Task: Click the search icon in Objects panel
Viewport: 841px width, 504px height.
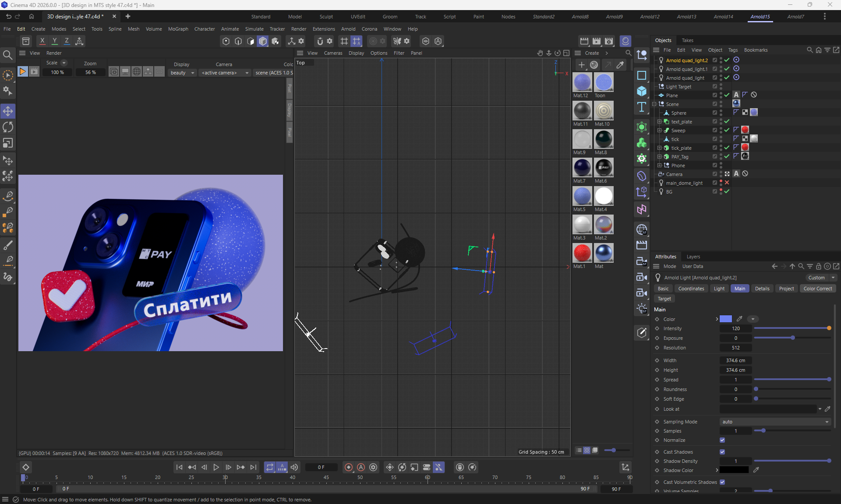Action: 809,50
